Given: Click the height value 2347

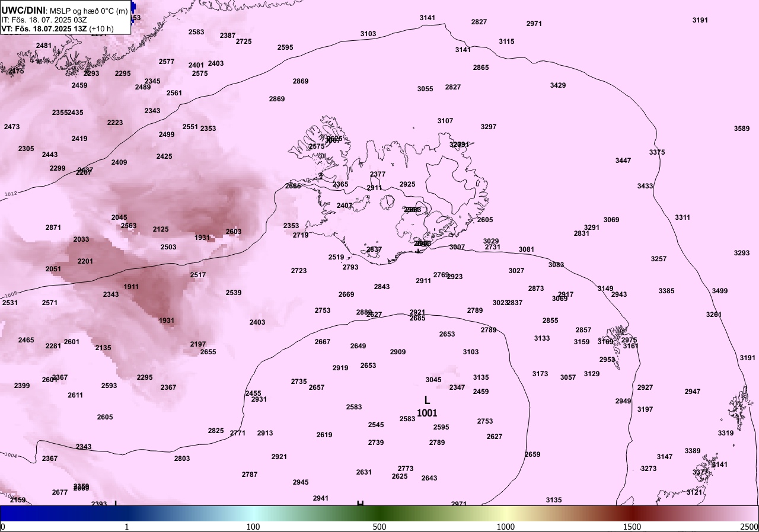Looking at the screenshot, I should click(457, 387).
